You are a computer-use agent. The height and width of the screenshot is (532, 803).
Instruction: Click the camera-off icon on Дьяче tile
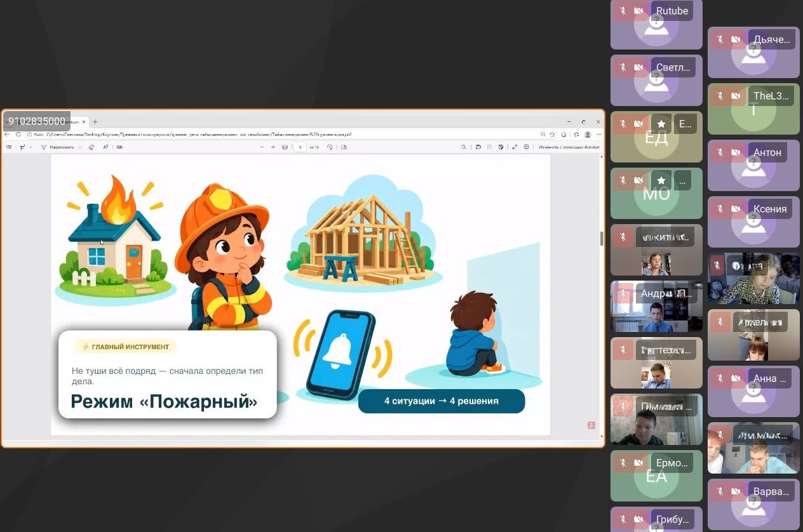coord(736,39)
